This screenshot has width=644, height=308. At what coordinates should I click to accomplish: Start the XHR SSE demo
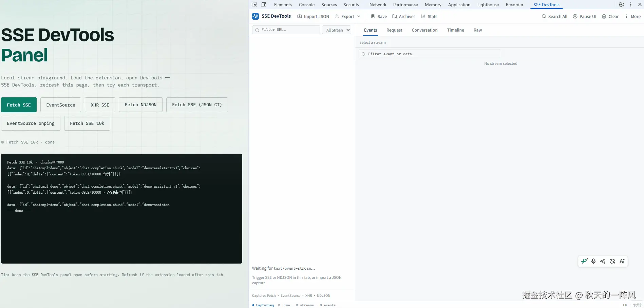point(100,105)
